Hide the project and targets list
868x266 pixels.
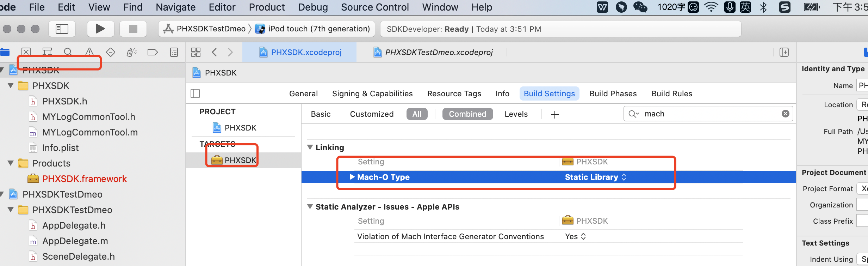coord(195,93)
